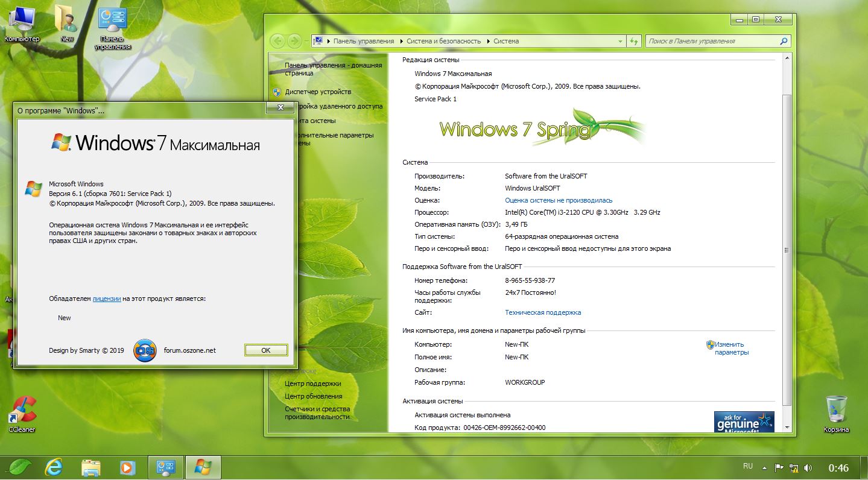Open the Компьютер desktop icon
The image size is (868, 480).
[x=22, y=24]
